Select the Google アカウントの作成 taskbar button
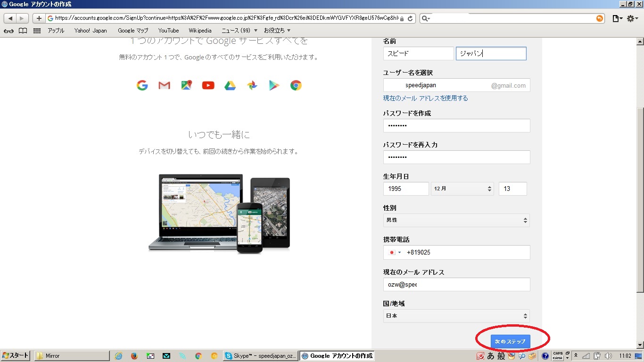Screen dimensions: 644x362 pyautogui.click(x=338, y=356)
